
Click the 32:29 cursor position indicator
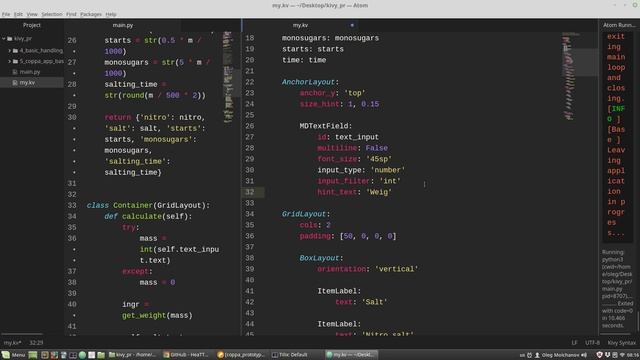pos(36,343)
